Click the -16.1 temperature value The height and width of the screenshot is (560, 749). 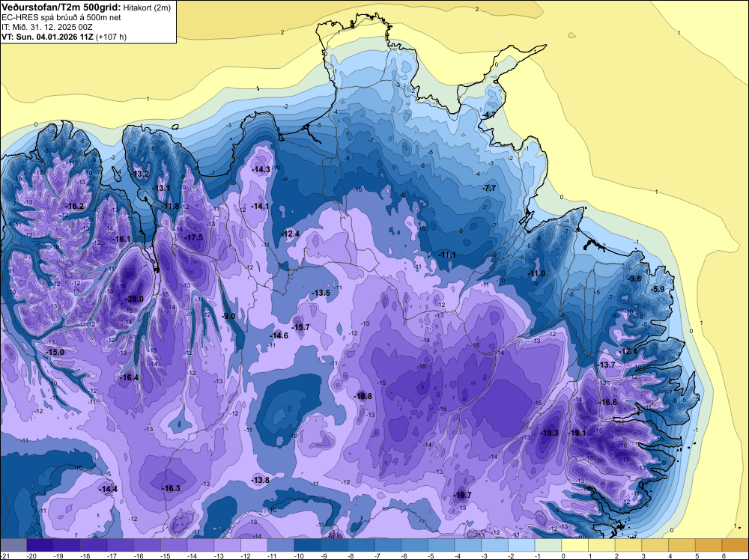(121, 239)
